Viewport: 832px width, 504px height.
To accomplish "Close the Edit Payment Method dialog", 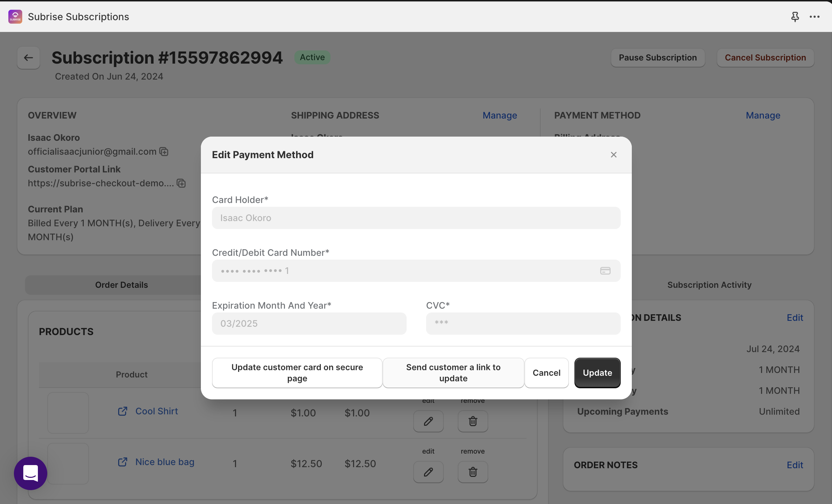I will pyautogui.click(x=613, y=155).
